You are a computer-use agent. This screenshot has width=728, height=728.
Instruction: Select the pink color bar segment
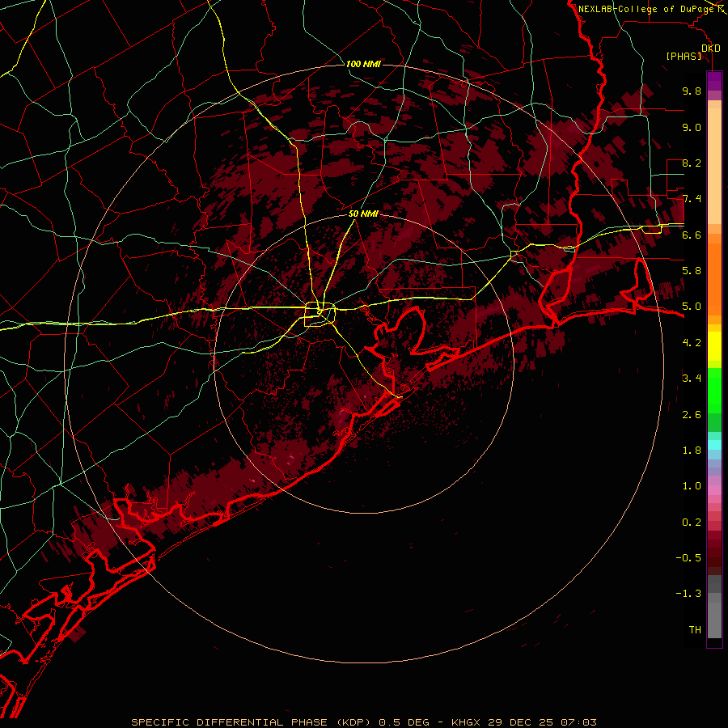(x=714, y=490)
